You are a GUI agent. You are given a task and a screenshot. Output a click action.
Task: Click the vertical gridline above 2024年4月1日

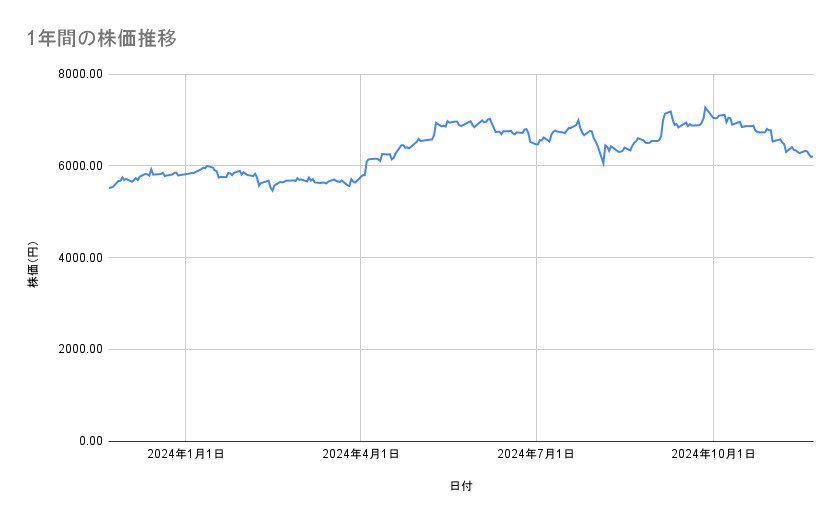(361, 300)
